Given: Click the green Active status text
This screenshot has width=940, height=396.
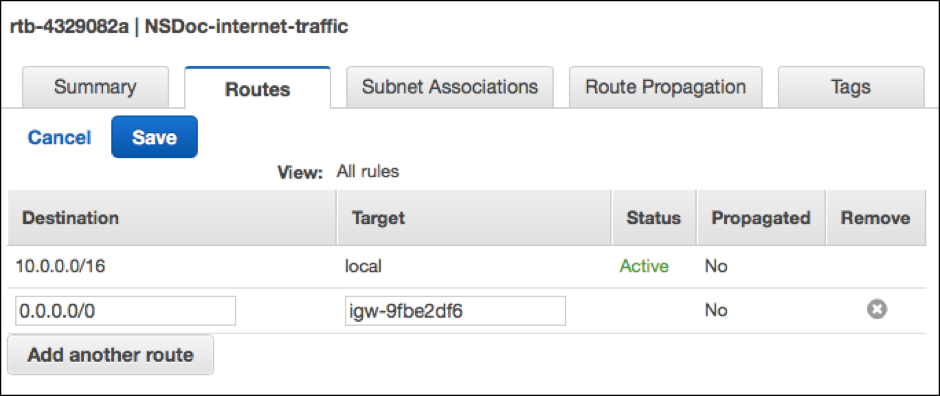Looking at the screenshot, I should pyautogui.click(x=644, y=266).
